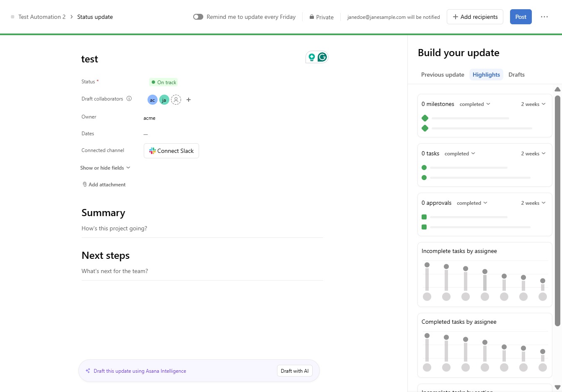Click the owner name 'acme'
Image resolution: width=562 pixels, height=392 pixels.
click(x=149, y=118)
